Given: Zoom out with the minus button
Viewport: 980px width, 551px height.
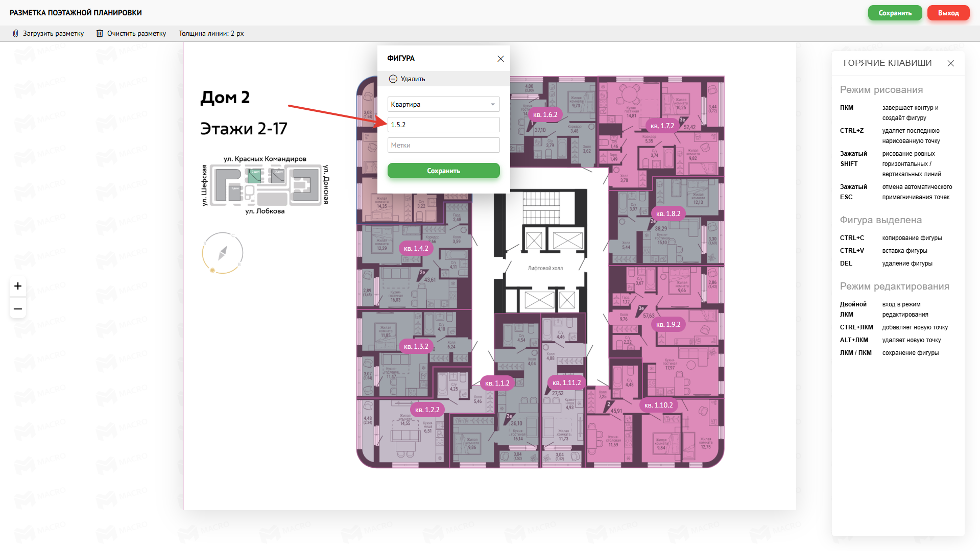Looking at the screenshot, I should 18,309.
